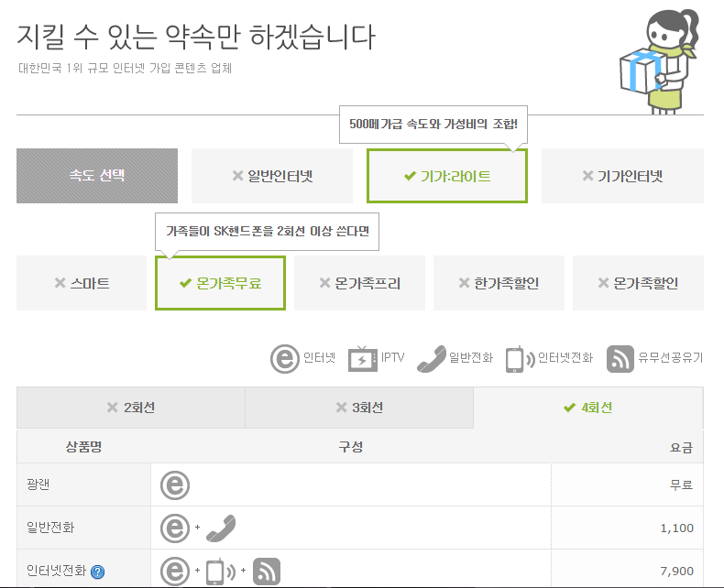This screenshot has height=588, width=724.
Task: Switch to the 2회선 tab
Action: (130, 408)
